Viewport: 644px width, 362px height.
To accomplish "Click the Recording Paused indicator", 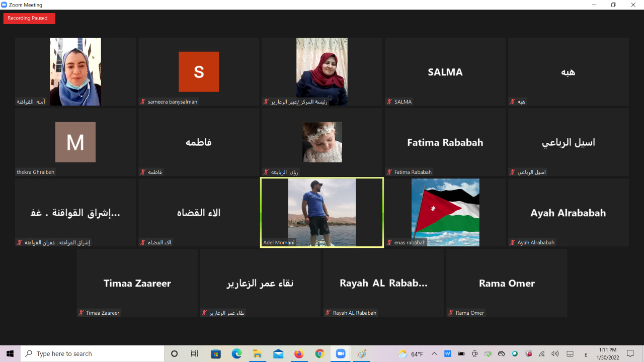I will (x=29, y=18).
